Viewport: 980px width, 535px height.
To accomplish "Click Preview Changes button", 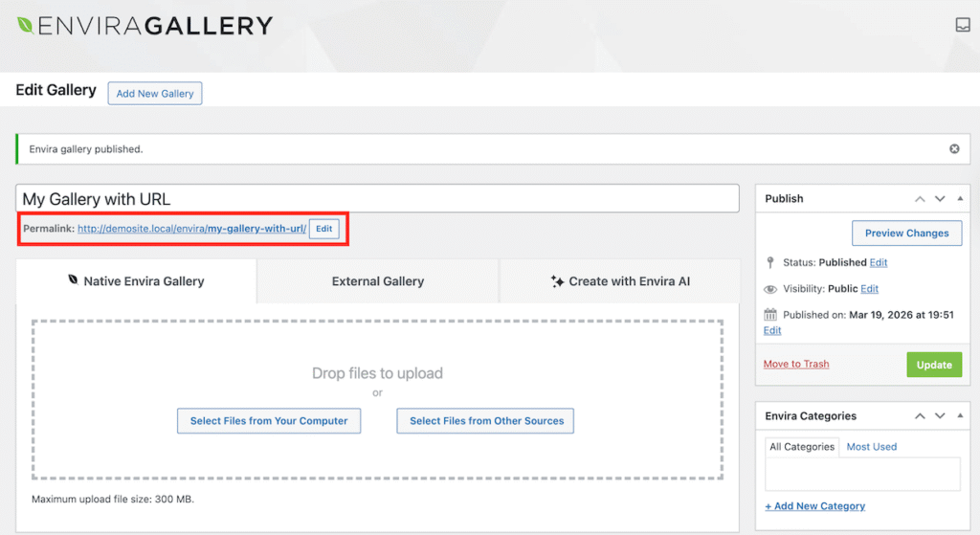I will coord(906,233).
